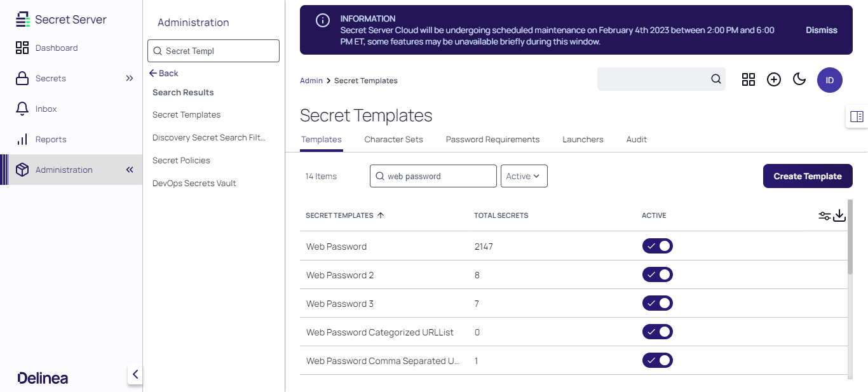Click the top global search field
868x392 pixels.
point(661,79)
